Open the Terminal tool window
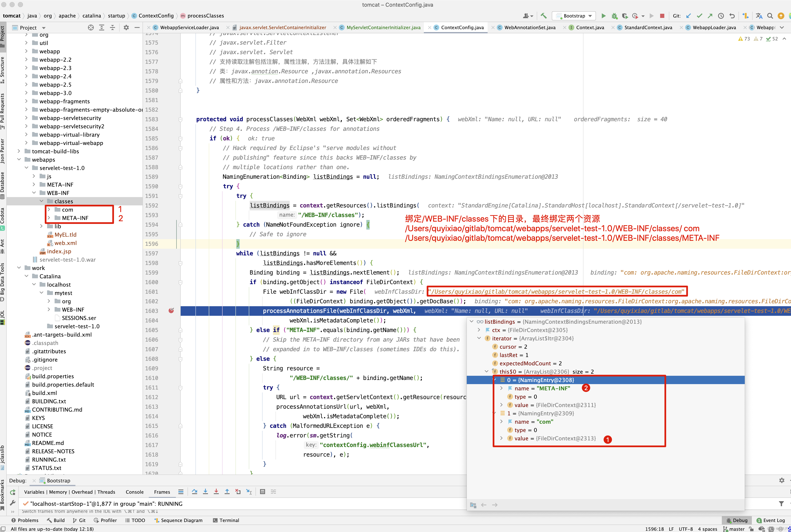Image resolution: width=791 pixels, height=532 pixels. click(x=226, y=520)
